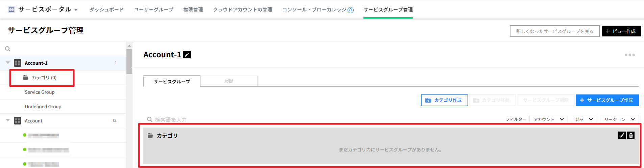
Task: Collapse the Account tree node
Action: pyautogui.click(x=8, y=121)
